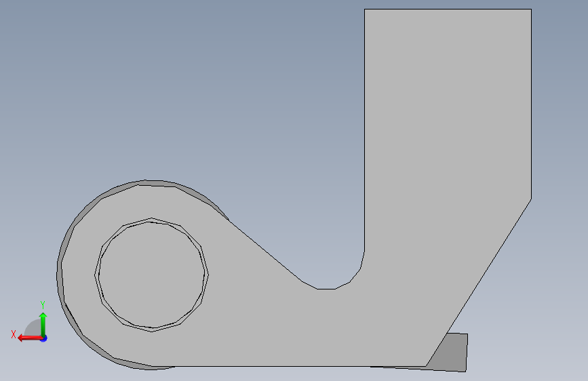588x381 pixels.
Task: Click the red X label beside the triad
Action: (14, 334)
